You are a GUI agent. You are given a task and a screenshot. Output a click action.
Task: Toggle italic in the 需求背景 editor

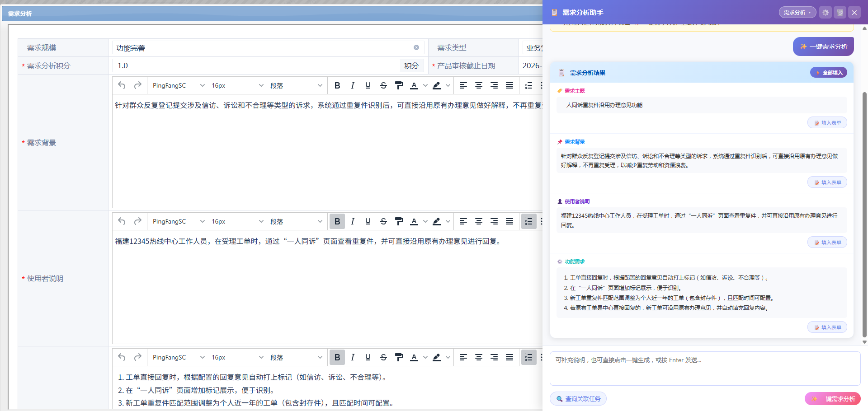tap(353, 85)
